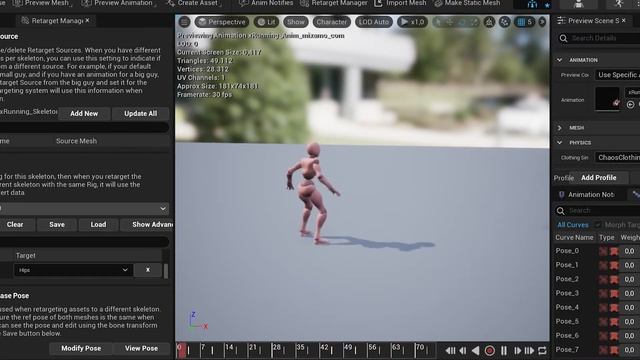Screen dimensions: 640x360
Task: Click the Load rig button
Action: point(98,224)
